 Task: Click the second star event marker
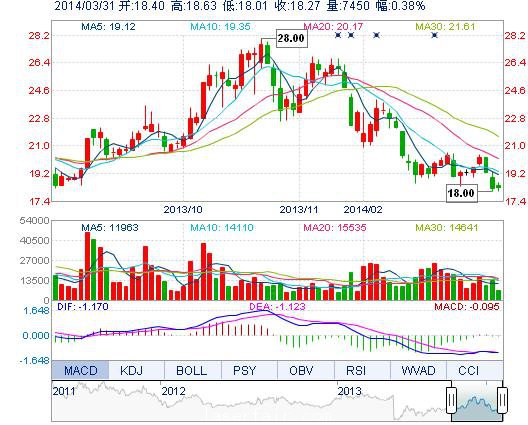click(351, 35)
